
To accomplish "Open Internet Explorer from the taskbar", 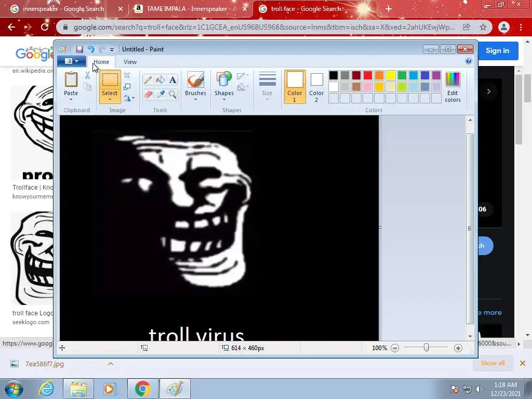I will 46,389.
